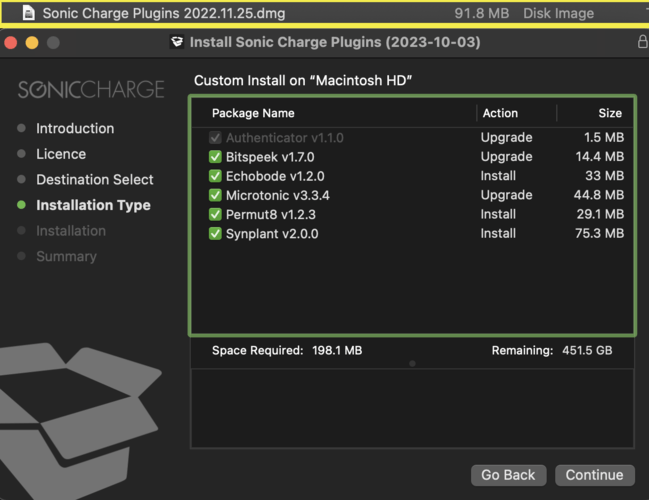Click the Action column header
Screen dimensions: 649x500
coord(500,113)
